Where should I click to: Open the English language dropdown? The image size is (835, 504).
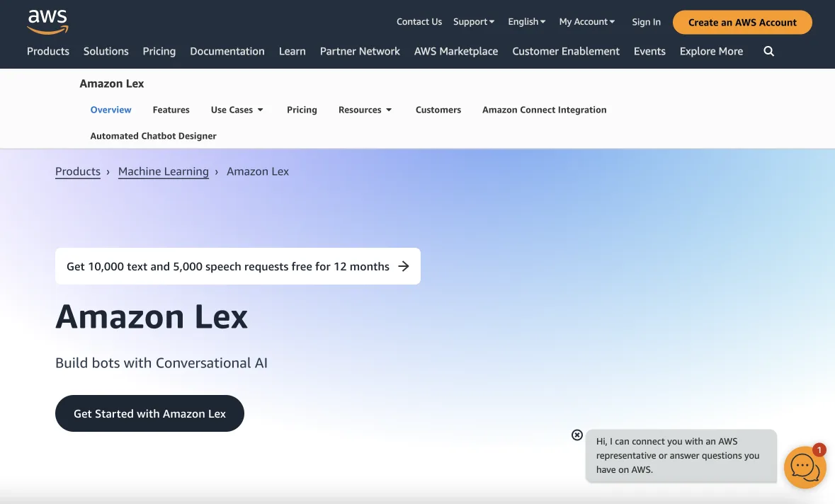click(526, 21)
